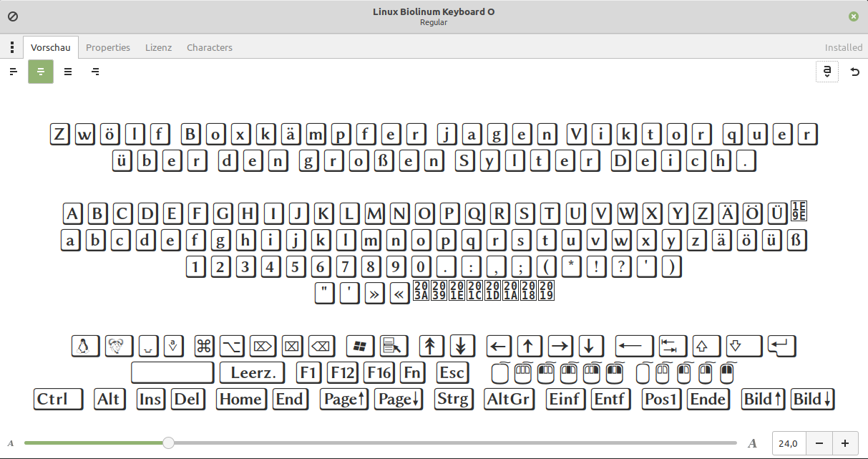Toggle the small A minimum size control

click(10, 443)
